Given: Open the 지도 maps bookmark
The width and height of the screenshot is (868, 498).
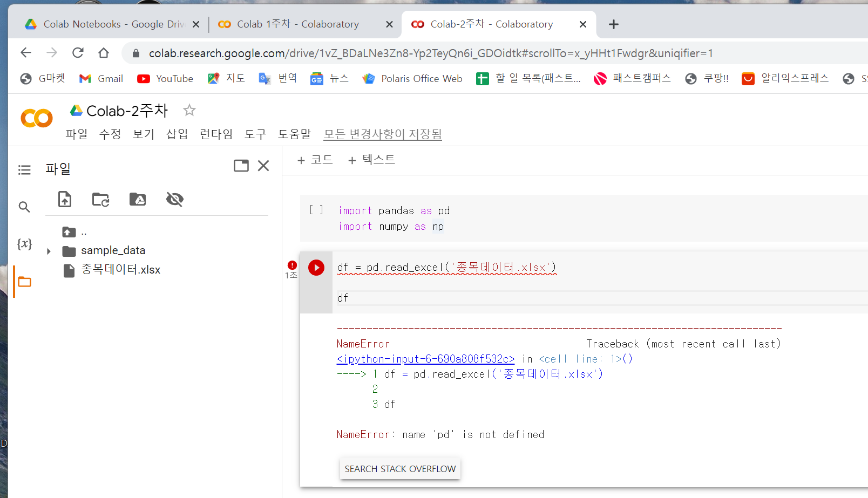Looking at the screenshot, I should click(x=226, y=78).
